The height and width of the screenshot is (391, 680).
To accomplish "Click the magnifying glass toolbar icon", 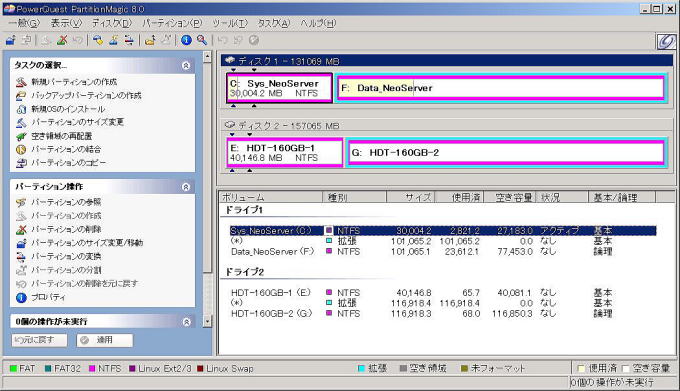I will pyautogui.click(x=202, y=40).
